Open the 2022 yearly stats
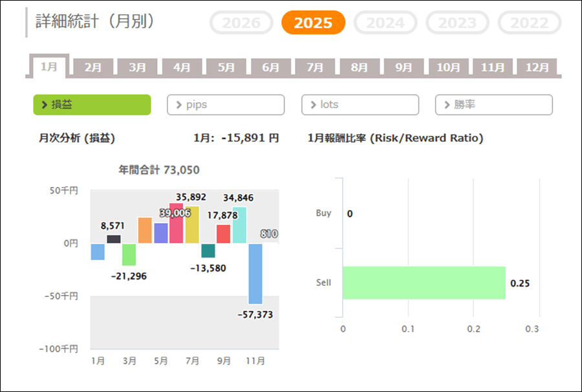This screenshot has height=392, width=582. 529,23
